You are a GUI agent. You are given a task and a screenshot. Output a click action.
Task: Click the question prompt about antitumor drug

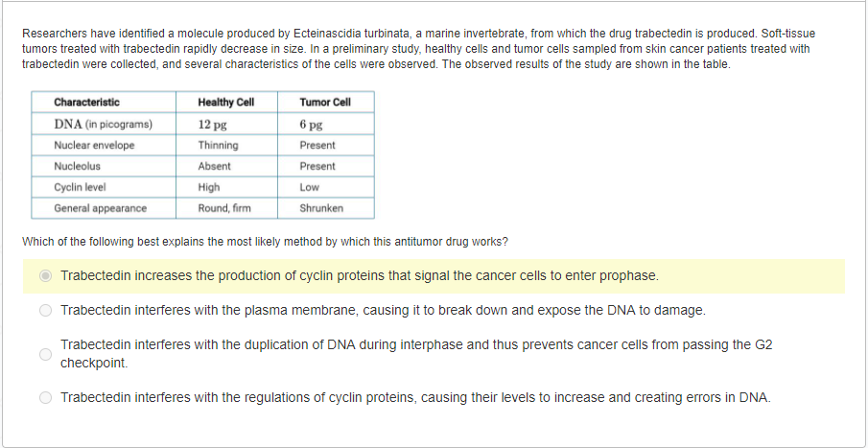point(265,242)
